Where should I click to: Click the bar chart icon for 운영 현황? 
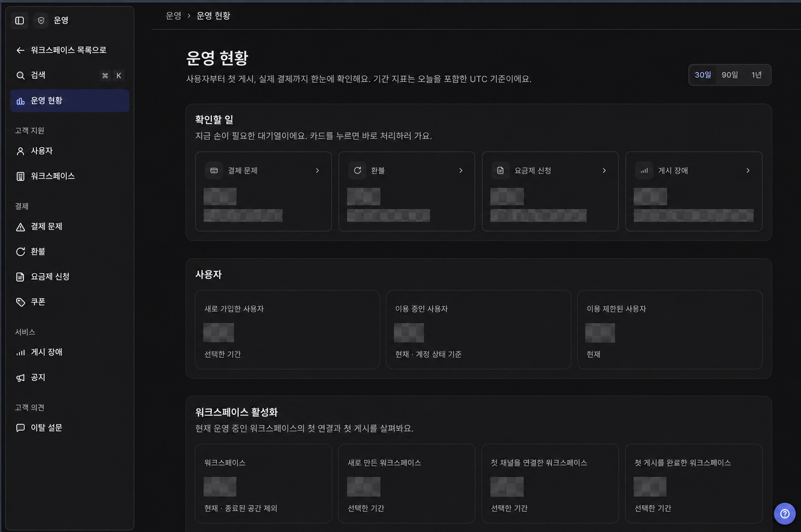(x=20, y=100)
